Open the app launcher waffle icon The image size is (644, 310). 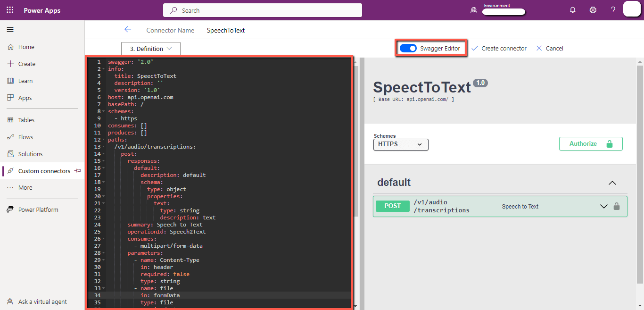[10, 10]
